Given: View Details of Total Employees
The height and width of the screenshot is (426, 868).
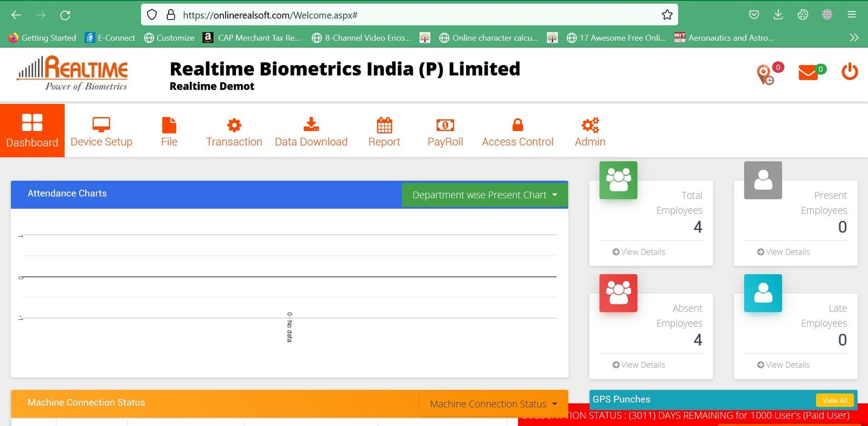Looking at the screenshot, I should pyautogui.click(x=639, y=252).
